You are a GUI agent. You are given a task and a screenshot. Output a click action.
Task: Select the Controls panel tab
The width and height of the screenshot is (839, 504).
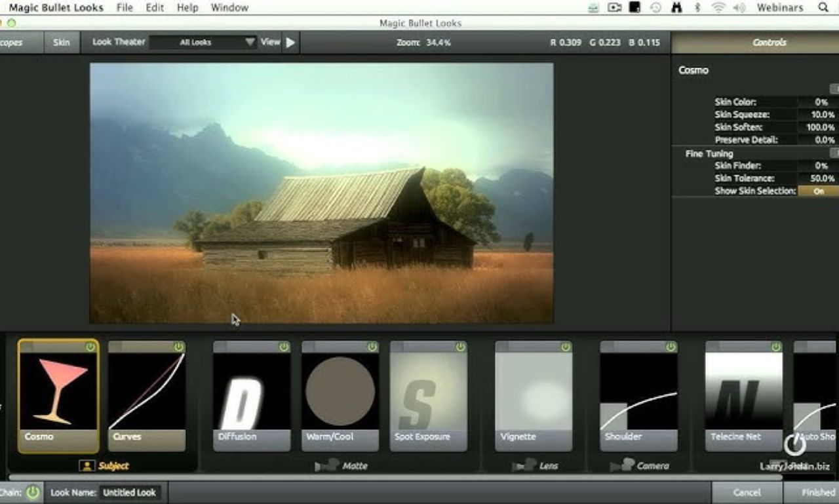pos(755,42)
